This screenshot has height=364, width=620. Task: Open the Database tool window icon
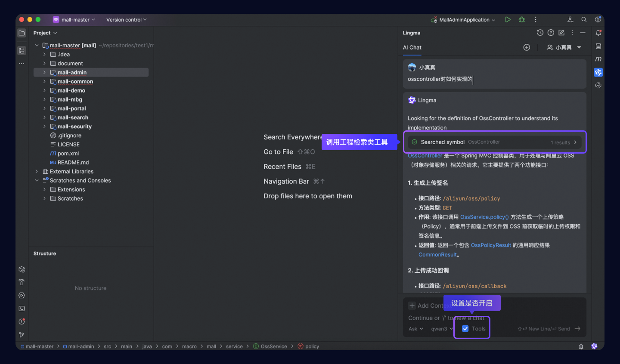pos(598,46)
